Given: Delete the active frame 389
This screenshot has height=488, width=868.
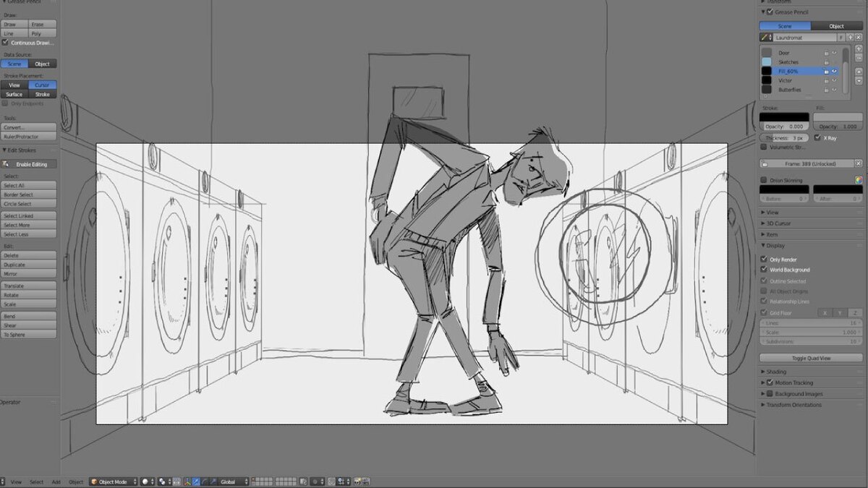Looking at the screenshot, I should 859,163.
